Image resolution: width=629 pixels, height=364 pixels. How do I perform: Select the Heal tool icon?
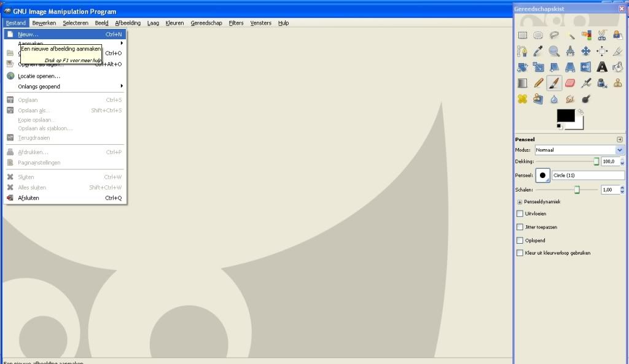[523, 99]
